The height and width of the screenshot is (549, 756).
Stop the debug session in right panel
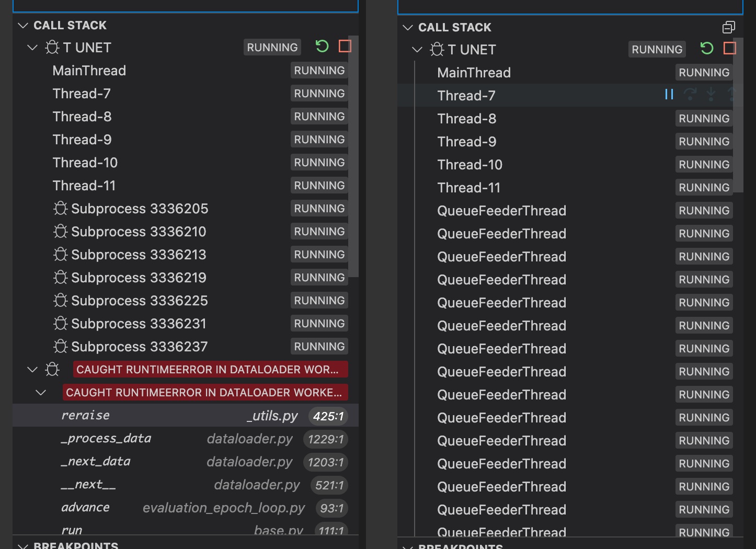click(x=730, y=48)
